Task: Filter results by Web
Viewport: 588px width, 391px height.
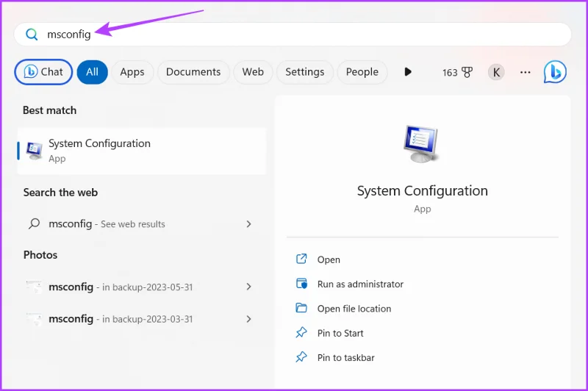Action: pos(253,72)
